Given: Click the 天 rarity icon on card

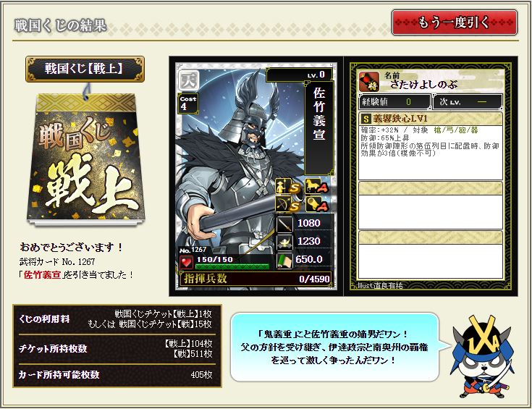Looking at the screenshot, I should (189, 80).
